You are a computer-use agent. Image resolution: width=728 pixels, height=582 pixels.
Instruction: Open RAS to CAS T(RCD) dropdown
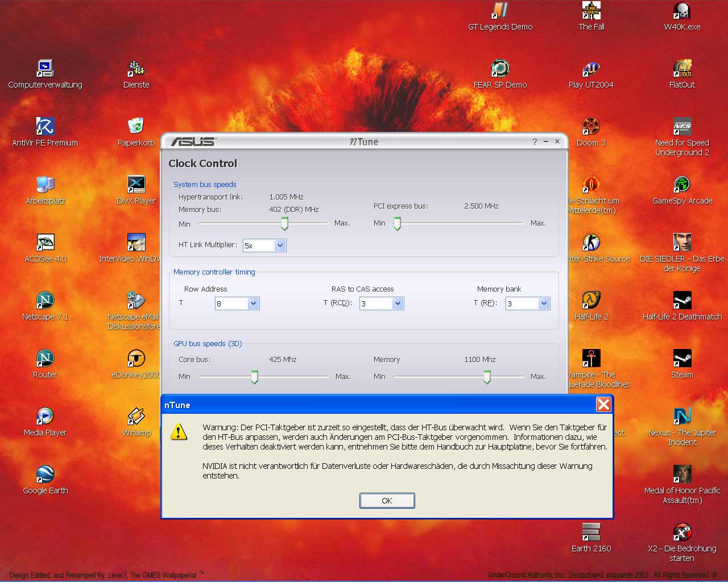pyautogui.click(x=398, y=304)
